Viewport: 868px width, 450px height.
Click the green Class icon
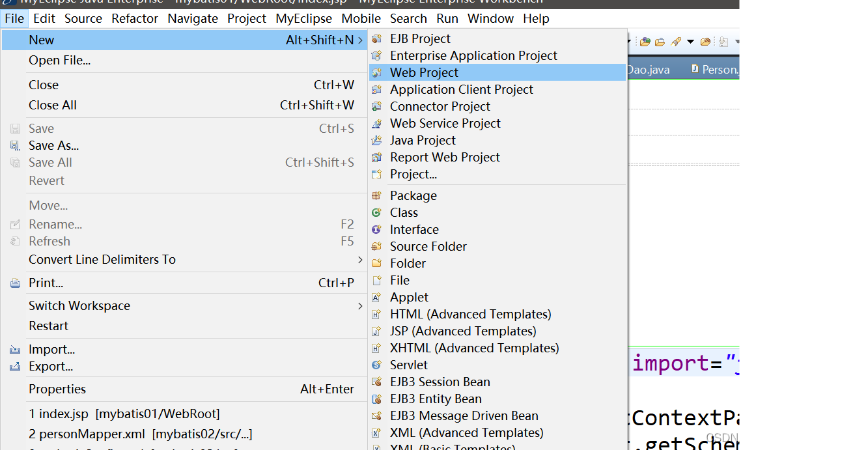pyautogui.click(x=376, y=213)
